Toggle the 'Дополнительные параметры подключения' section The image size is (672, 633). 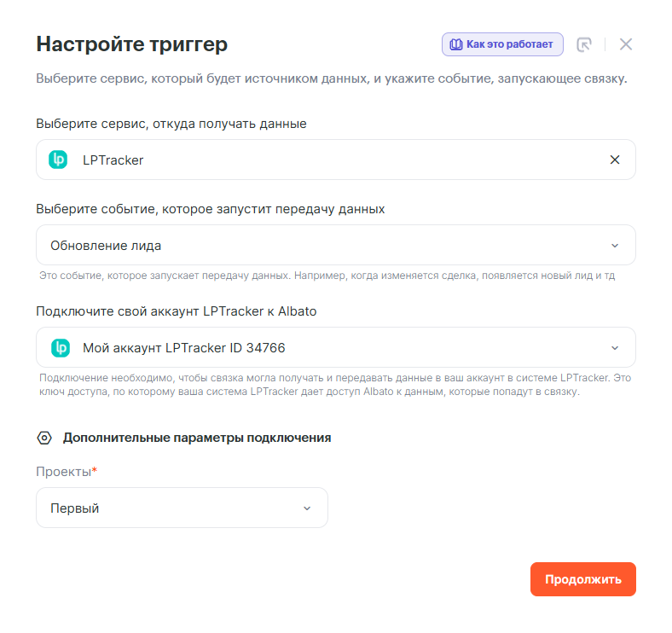(197, 438)
